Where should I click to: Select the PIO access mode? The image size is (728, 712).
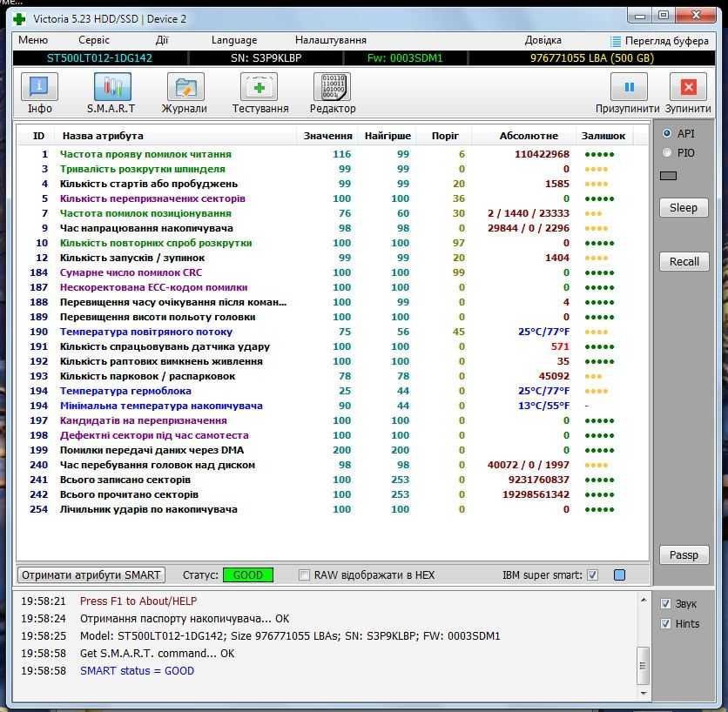click(667, 152)
